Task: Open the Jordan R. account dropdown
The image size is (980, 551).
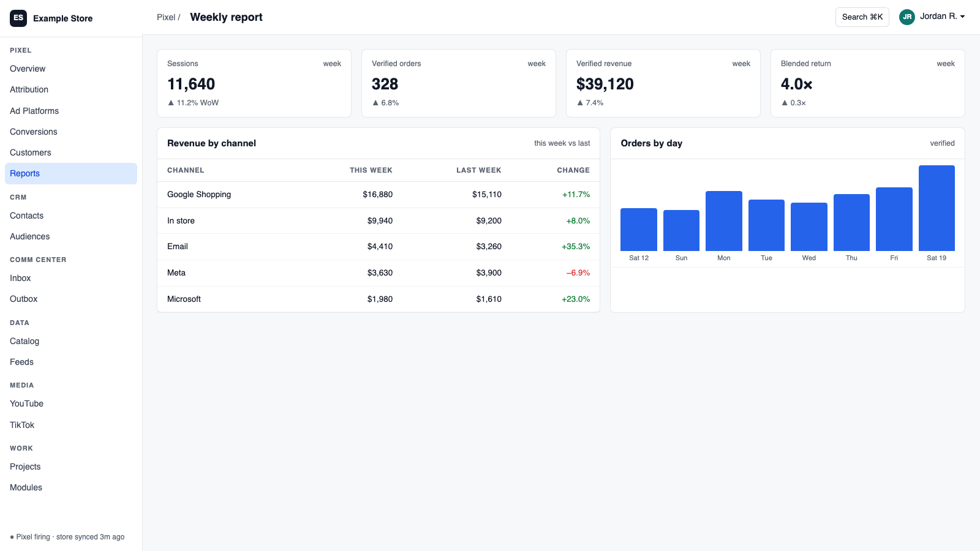Action: point(932,17)
